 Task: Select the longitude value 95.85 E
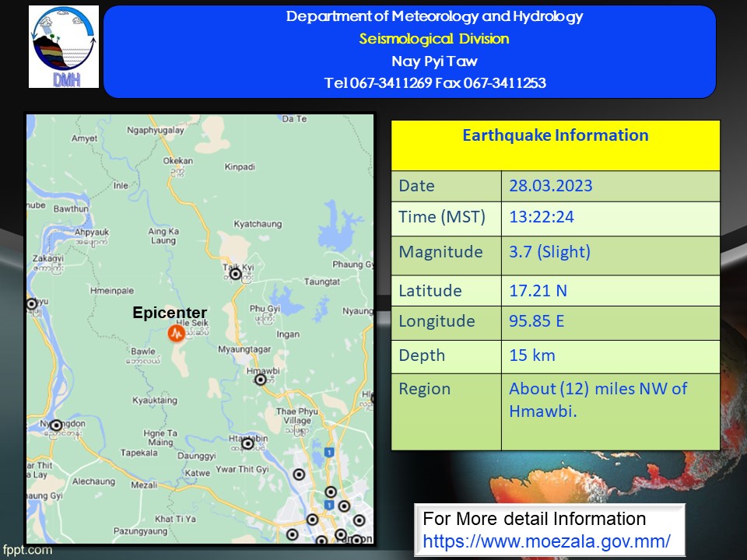[x=537, y=321]
